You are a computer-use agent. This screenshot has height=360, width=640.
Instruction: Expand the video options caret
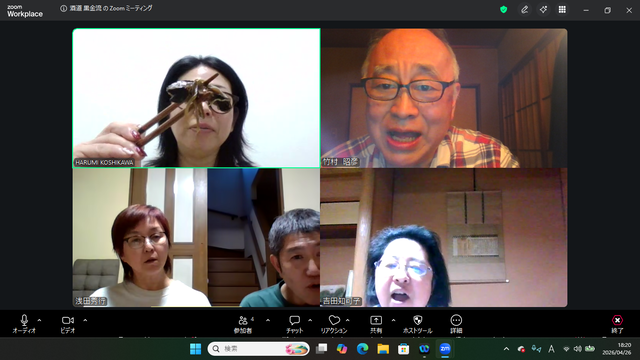(x=85, y=320)
